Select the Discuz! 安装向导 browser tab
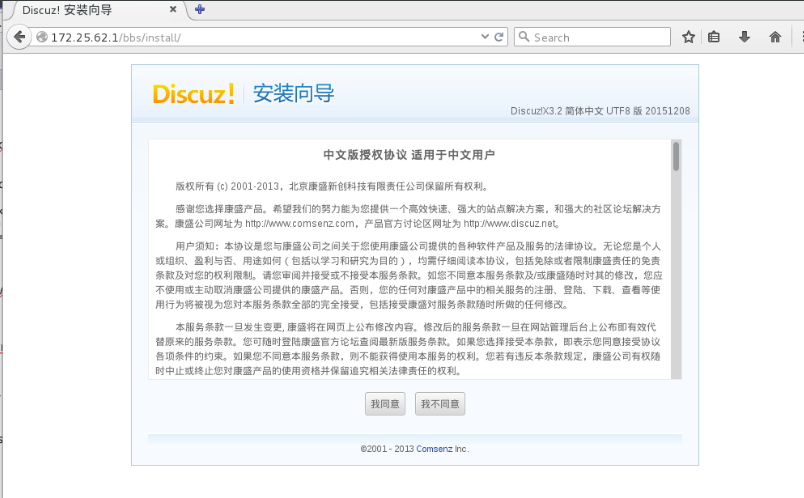 click(97, 10)
